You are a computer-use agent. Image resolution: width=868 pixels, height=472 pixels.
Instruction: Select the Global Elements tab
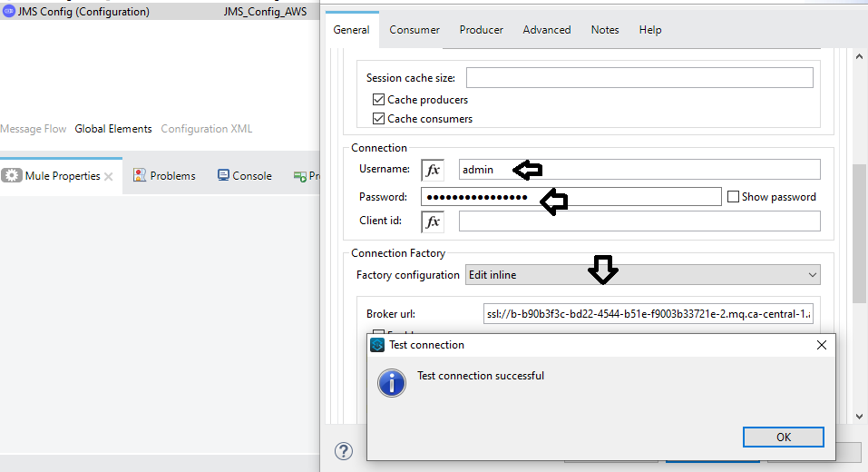[x=113, y=129]
